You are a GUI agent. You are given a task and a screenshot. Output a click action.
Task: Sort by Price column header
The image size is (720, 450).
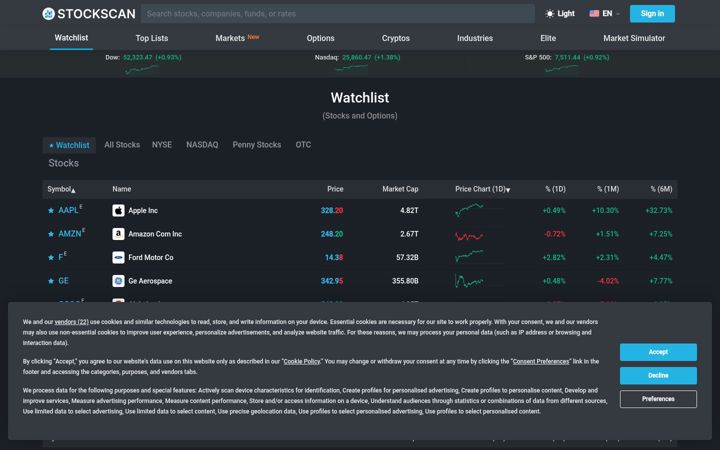pyautogui.click(x=335, y=189)
